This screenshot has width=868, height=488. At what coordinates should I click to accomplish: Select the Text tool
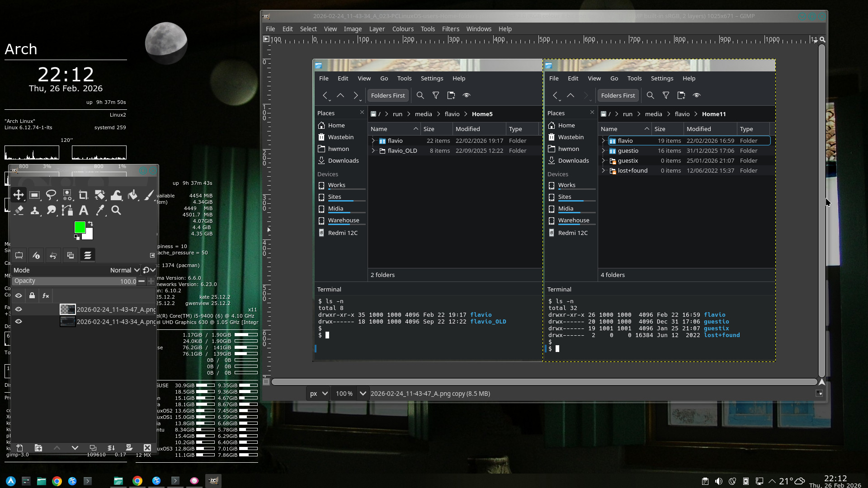(x=84, y=210)
